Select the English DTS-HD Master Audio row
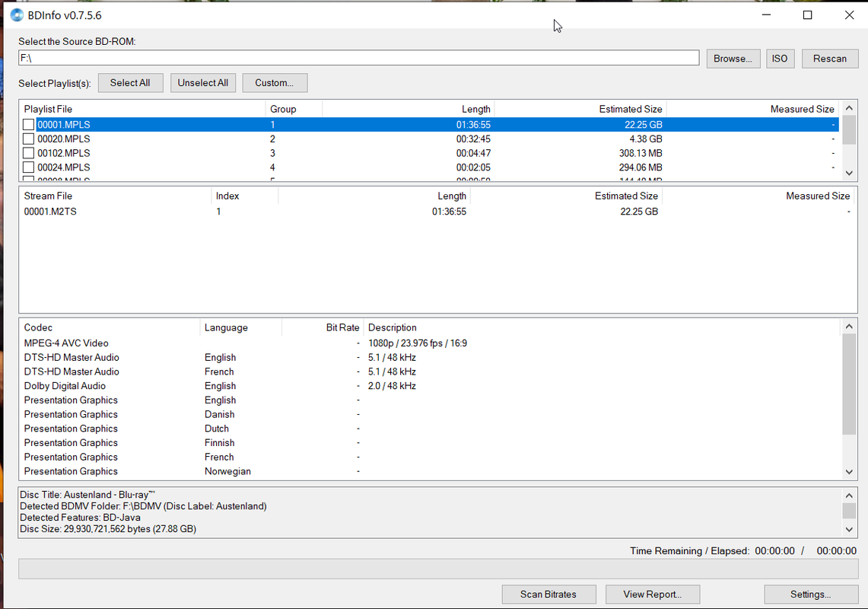This screenshot has height=609, width=868. coord(430,358)
